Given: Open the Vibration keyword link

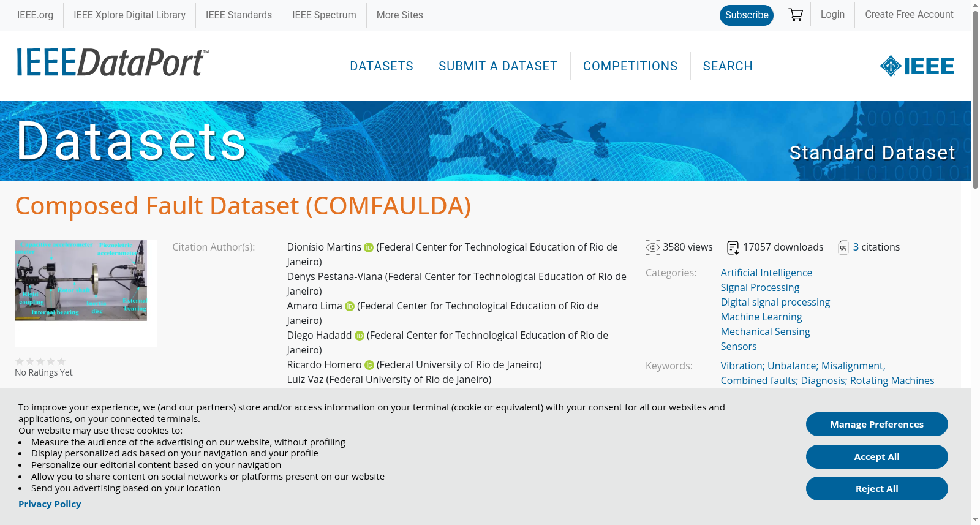Looking at the screenshot, I should (x=742, y=366).
